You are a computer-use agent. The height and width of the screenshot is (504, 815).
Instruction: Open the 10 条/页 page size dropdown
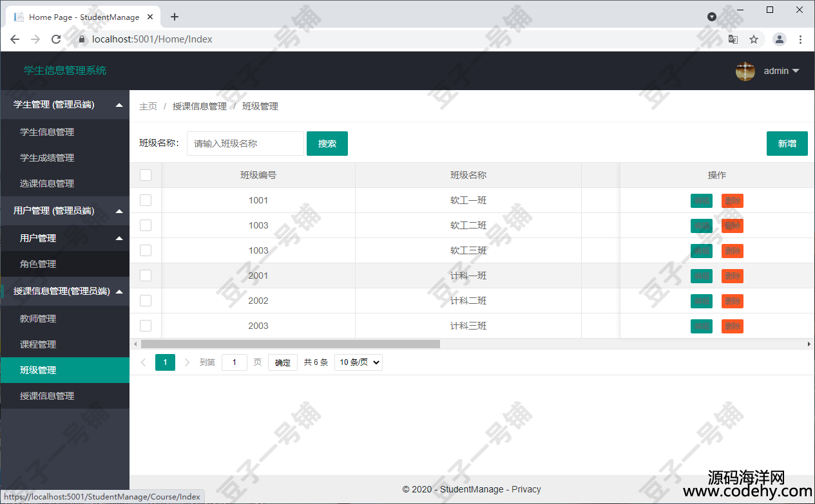[x=358, y=362]
